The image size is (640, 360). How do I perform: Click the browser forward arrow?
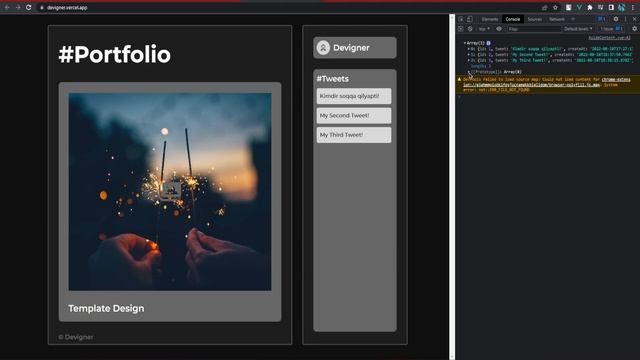tap(18, 7)
